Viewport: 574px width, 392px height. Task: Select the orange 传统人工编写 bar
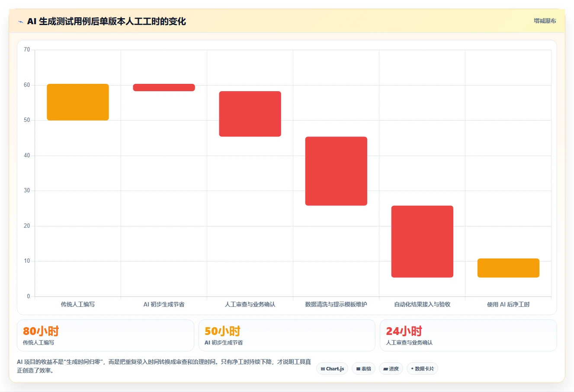point(78,102)
